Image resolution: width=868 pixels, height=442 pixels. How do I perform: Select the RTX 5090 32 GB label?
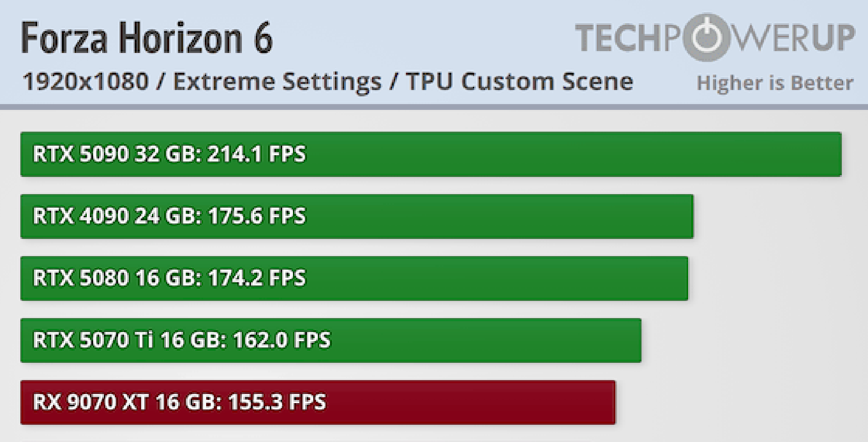point(117,154)
